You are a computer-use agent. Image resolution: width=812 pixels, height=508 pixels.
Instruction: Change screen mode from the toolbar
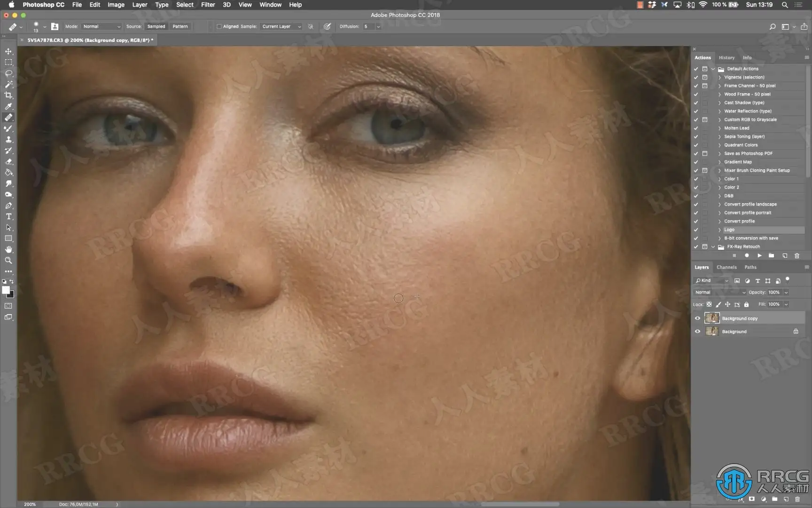[8, 317]
